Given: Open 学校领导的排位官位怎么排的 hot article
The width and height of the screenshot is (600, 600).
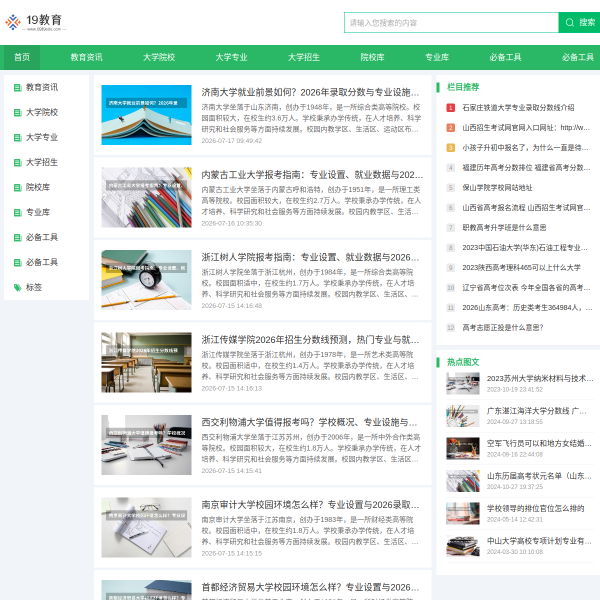Looking at the screenshot, I should tap(536, 509).
